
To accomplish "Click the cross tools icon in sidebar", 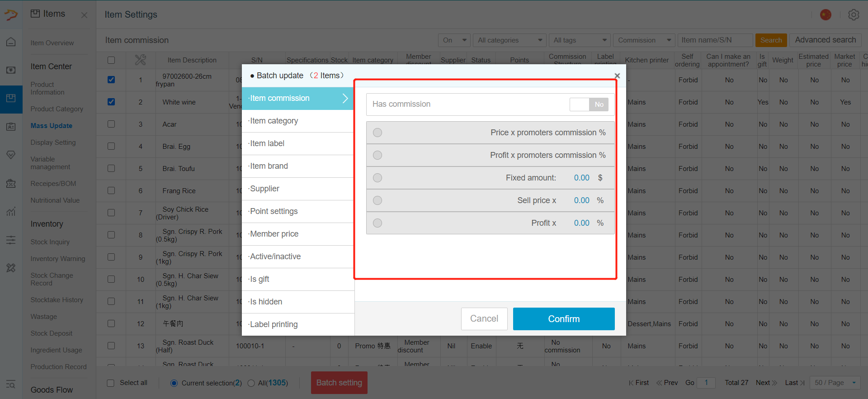I will click(11, 268).
